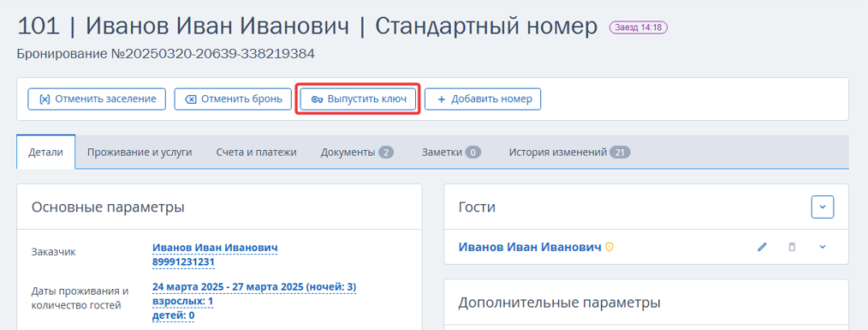Screen dimensions: 868x330
Task: Click the Заметки count badge 0
Action: [x=473, y=152]
